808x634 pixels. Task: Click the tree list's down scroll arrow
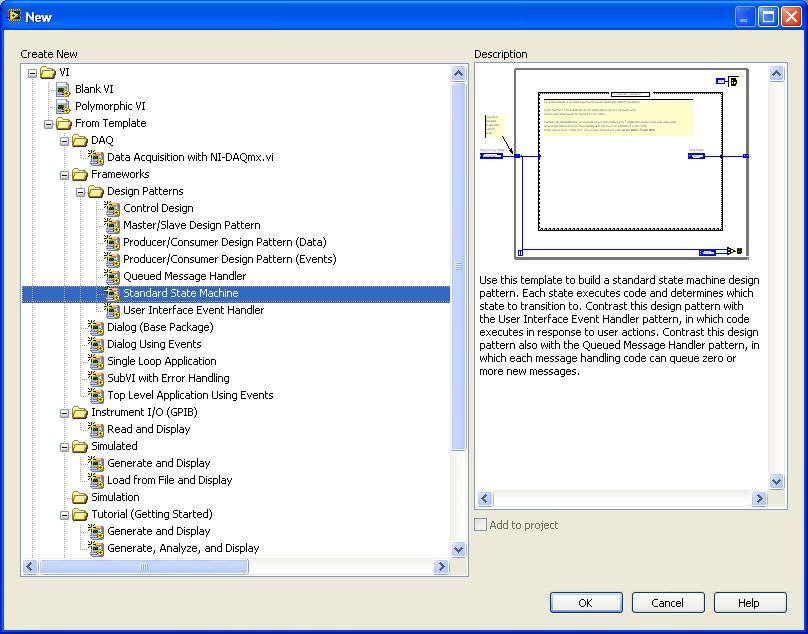pos(459,549)
